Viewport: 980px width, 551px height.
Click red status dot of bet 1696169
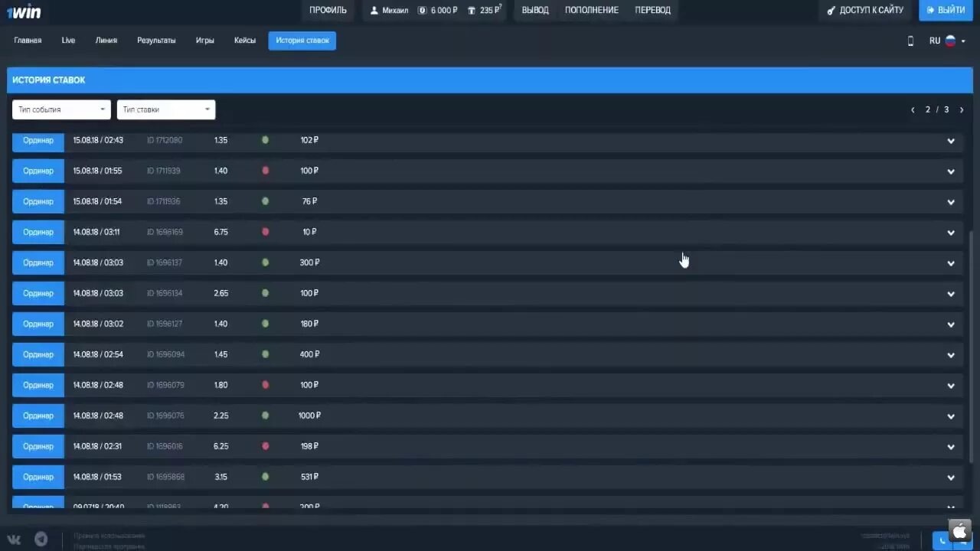266,232
